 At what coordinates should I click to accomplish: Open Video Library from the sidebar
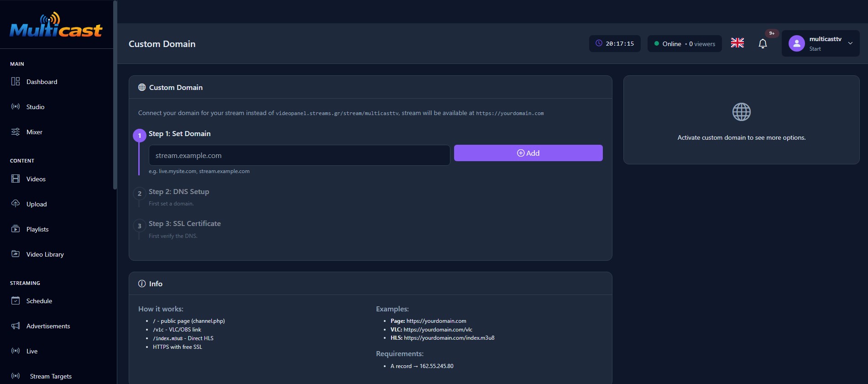tap(45, 254)
